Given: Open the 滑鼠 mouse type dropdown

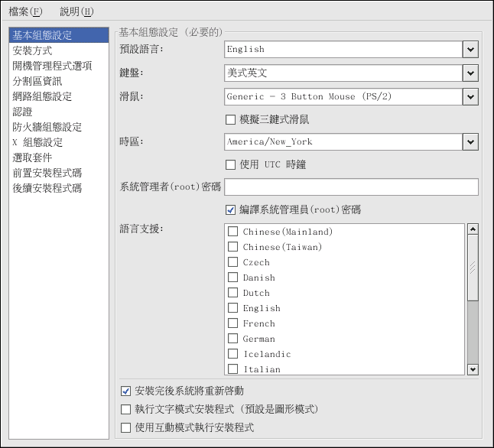Looking at the screenshot, I should point(470,97).
